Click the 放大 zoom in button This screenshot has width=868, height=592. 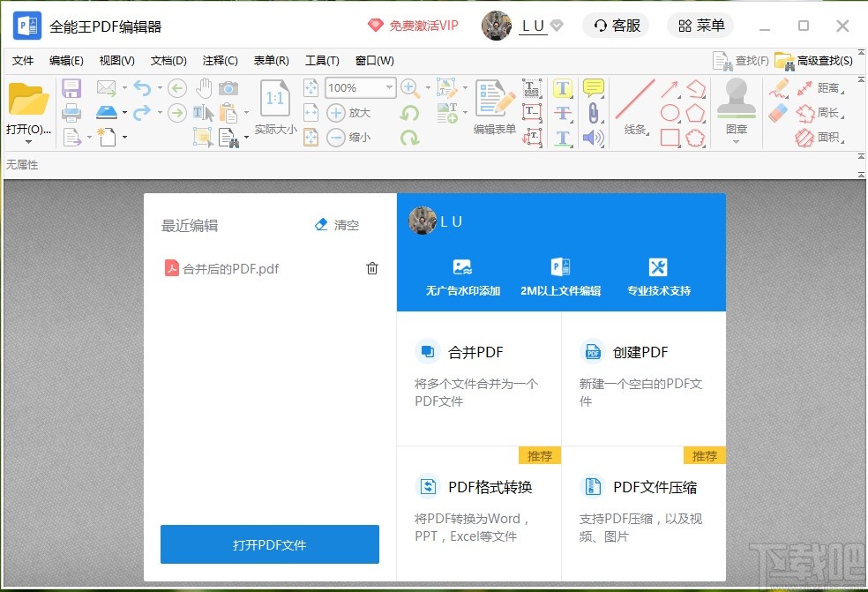pyautogui.click(x=349, y=113)
